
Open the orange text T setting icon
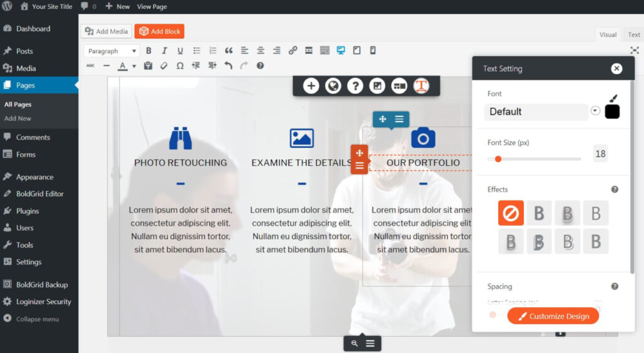(x=421, y=86)
